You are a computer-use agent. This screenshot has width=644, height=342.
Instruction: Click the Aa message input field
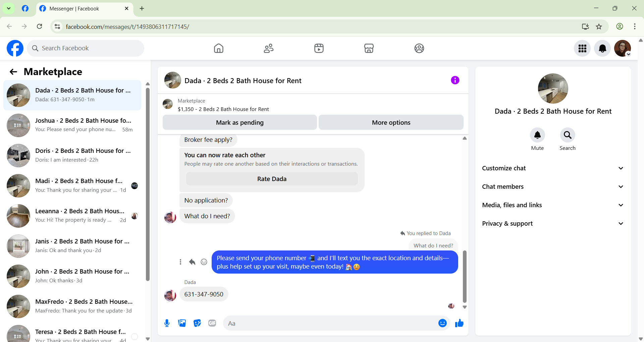(330, 323)
